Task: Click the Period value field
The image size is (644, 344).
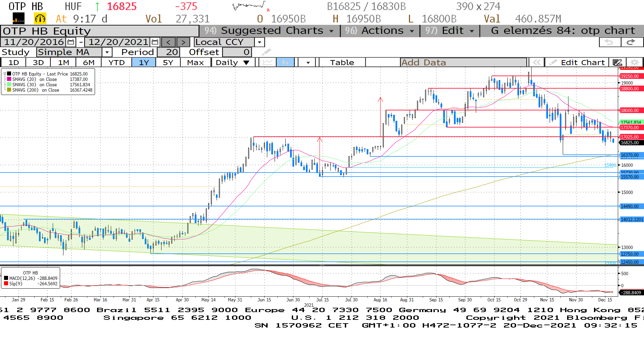Action: point(168,52)
